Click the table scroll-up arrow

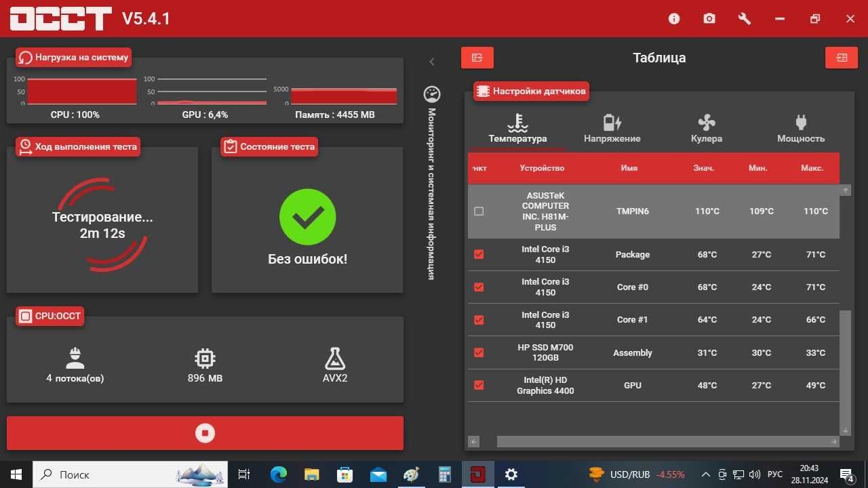click(x=845, y=190)
